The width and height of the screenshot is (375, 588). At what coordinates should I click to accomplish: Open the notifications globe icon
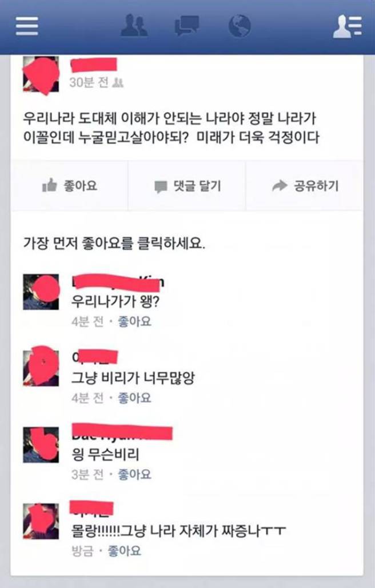click(x=240, y=26)
